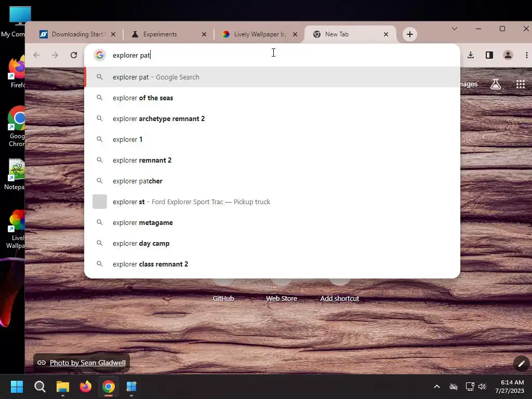The width and height of the screenshot is (532, 399).
Task: Select the Notepad++ desktop shortcut
Action: click(x=15, y=174)
